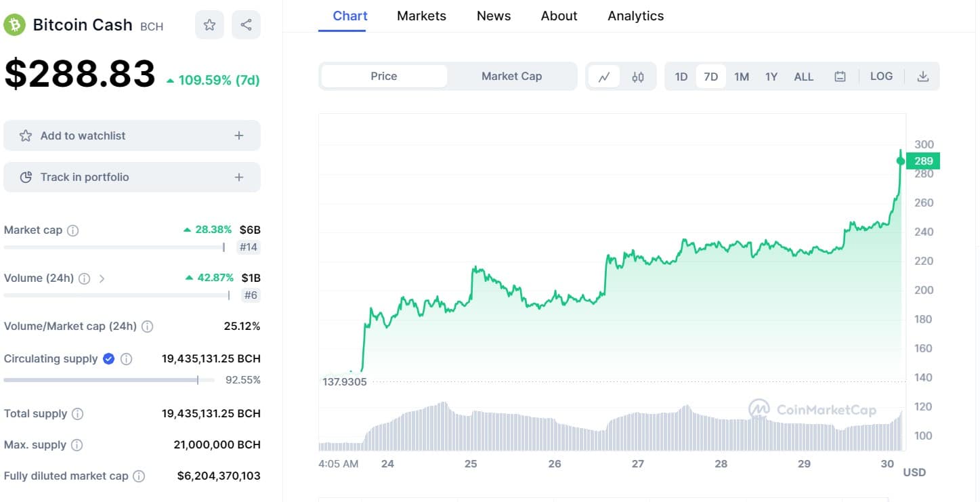
Task: Expand Volume (24h) chevron arrow
Action: coord(102,278)
